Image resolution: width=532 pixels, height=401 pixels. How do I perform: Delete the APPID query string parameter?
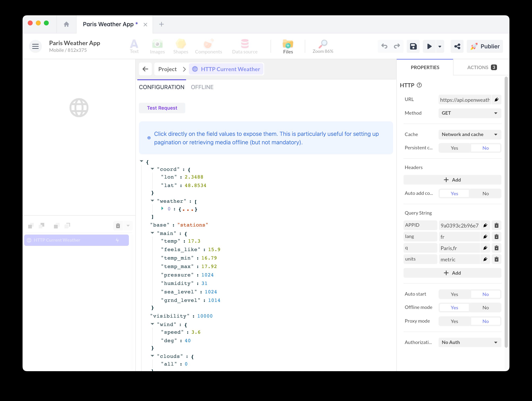(496, 225)
